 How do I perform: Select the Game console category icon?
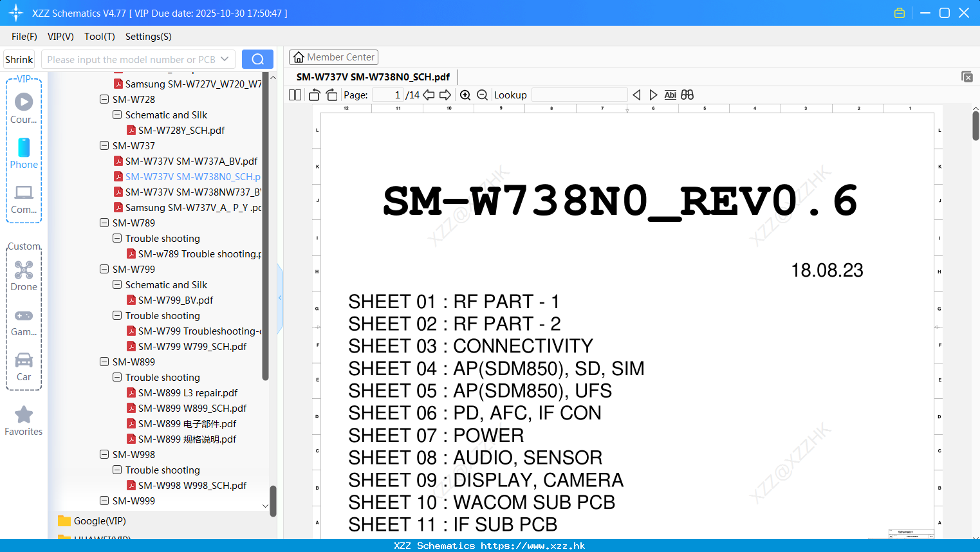tap(24, 322)
